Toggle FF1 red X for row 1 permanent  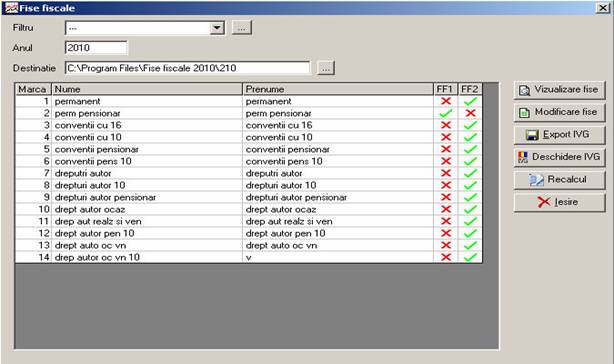click(446, 101)
